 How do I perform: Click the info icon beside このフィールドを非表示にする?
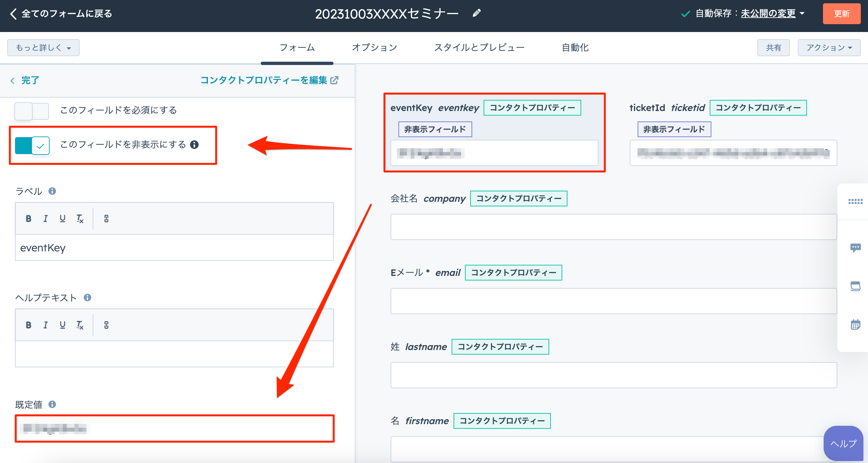[194, 145]
